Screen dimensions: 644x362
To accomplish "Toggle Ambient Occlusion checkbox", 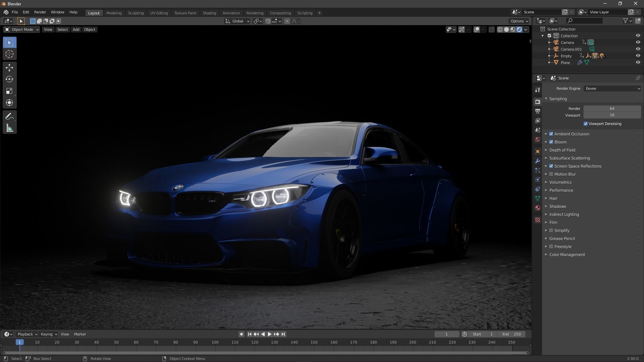I will pos(551,134).
